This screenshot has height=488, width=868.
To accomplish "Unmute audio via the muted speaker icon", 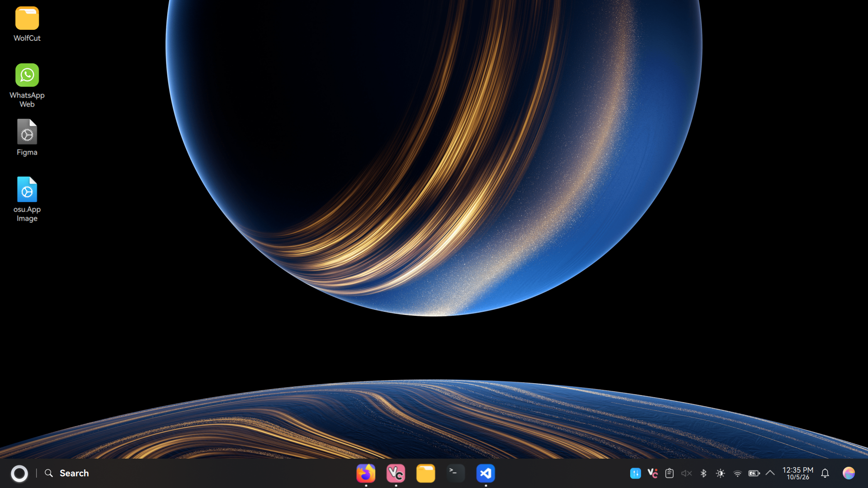I will click(686, 473).
